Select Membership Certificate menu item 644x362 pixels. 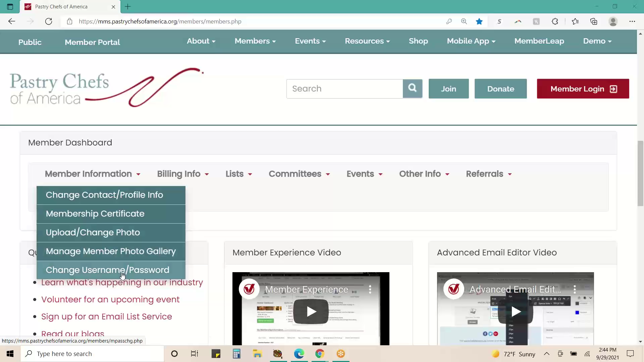click(111, 214)
